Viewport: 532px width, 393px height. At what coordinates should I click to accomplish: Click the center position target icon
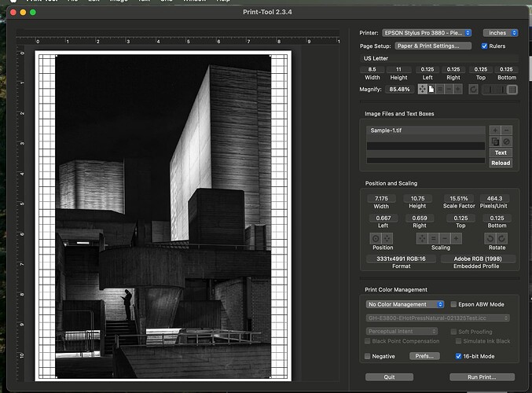[376, 238]
